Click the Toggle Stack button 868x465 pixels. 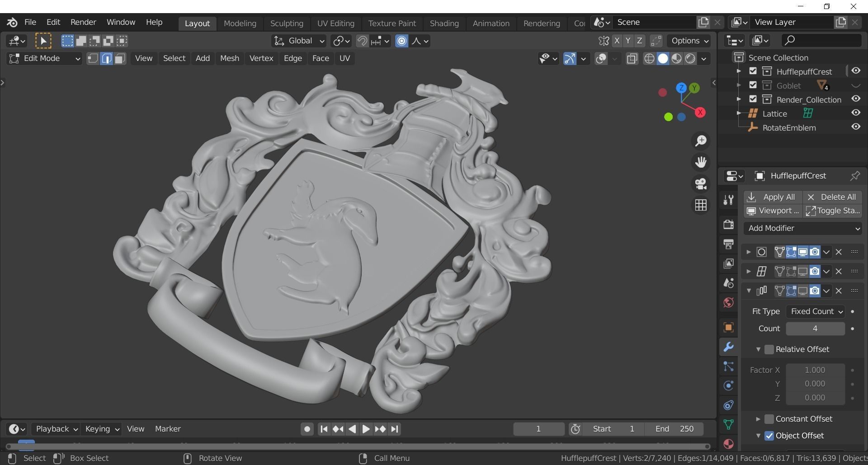coord(832,211)
